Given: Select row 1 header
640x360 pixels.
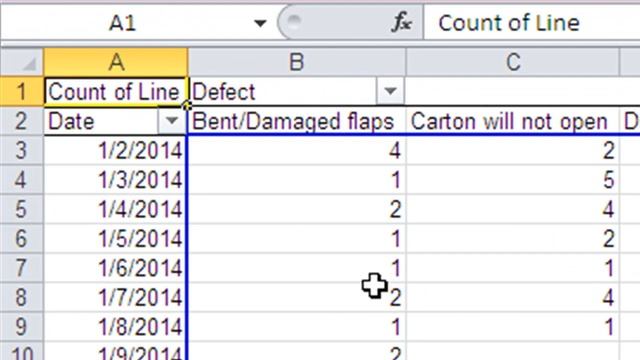Looking at the screenshot, I should point(22,91).
